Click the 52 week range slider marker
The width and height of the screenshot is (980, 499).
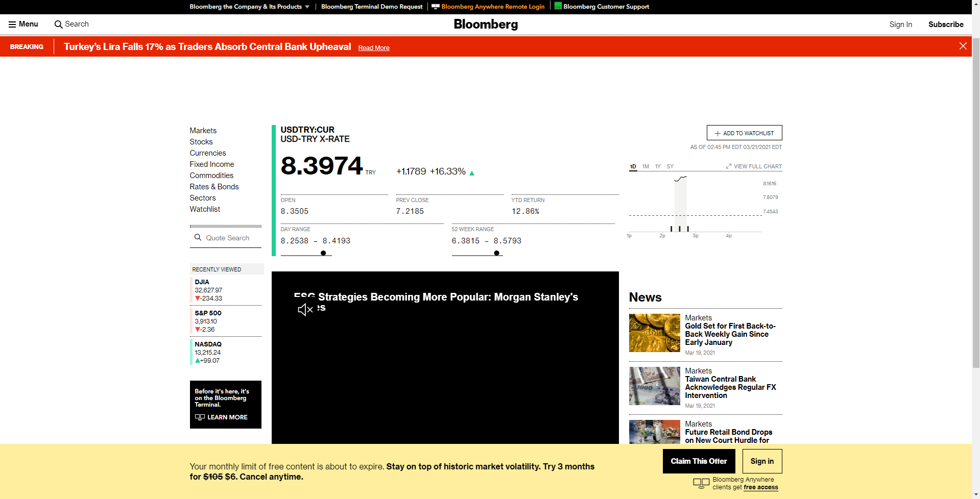pos(496,253)
